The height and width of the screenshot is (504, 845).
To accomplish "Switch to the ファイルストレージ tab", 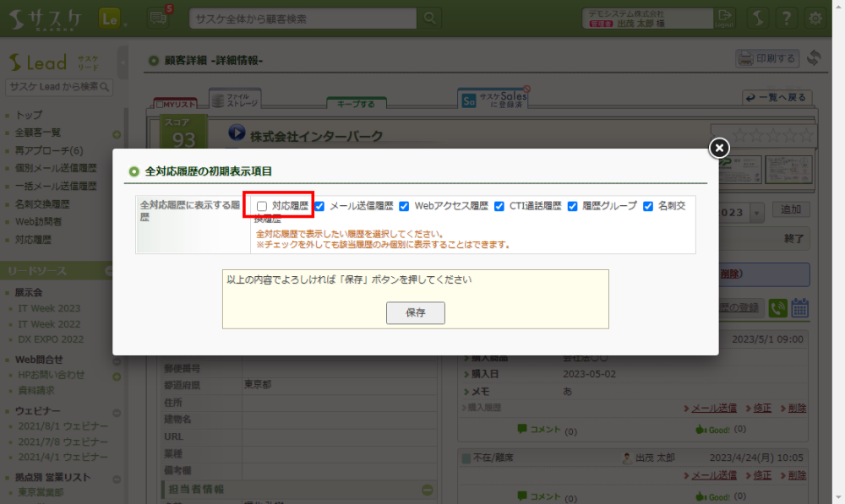I will tap(234, 100).
